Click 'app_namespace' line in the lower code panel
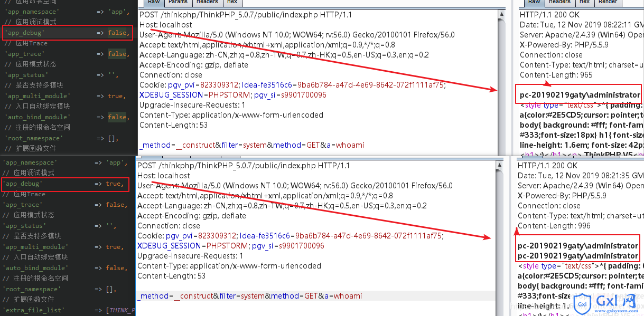The image size is (644, 316). 65,162
